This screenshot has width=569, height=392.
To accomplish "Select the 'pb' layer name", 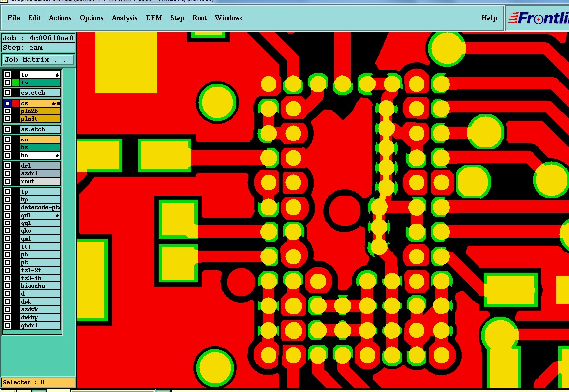I will pos(40,254).
